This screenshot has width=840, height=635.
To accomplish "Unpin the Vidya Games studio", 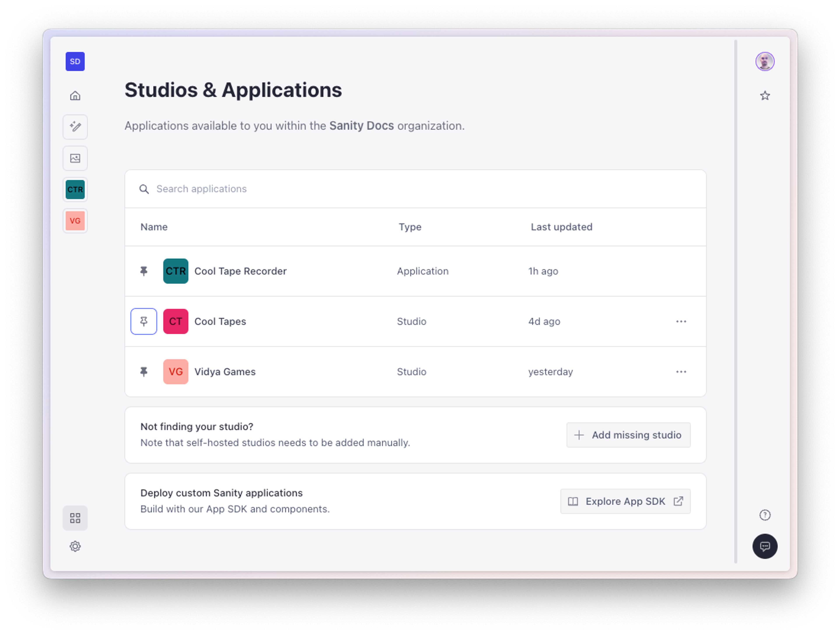I will (x=143, y=372).
